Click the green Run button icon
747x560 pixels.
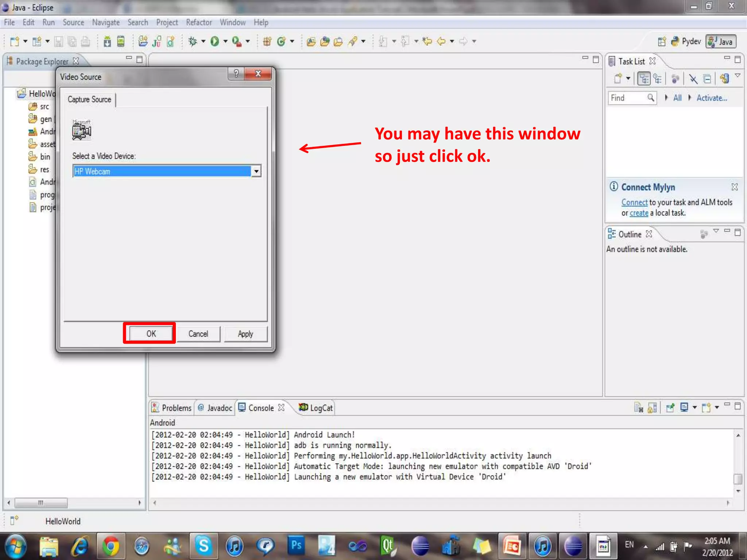click(x=215, y=42)
